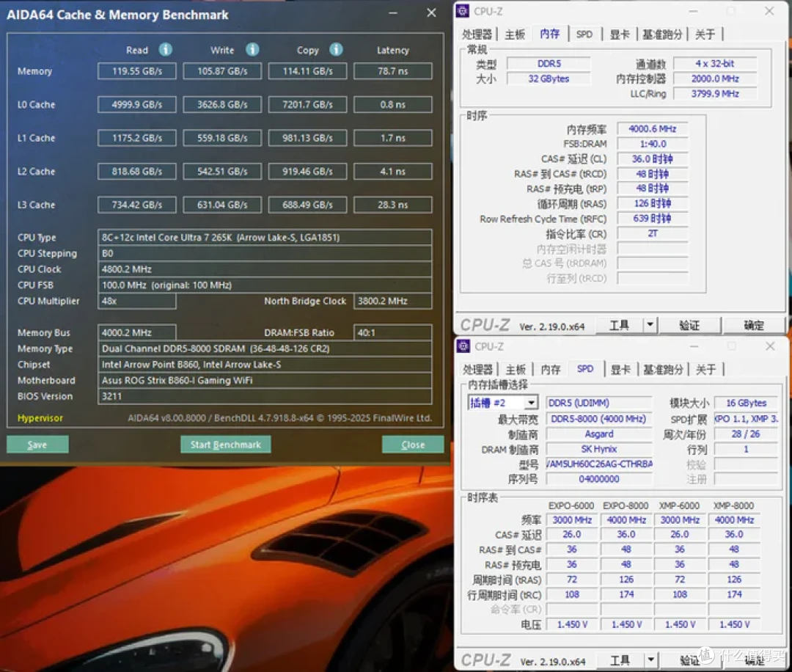Open SPD tab in upper CPU-Z
Viewport: 792px width, 672px height.
point(584,34)
